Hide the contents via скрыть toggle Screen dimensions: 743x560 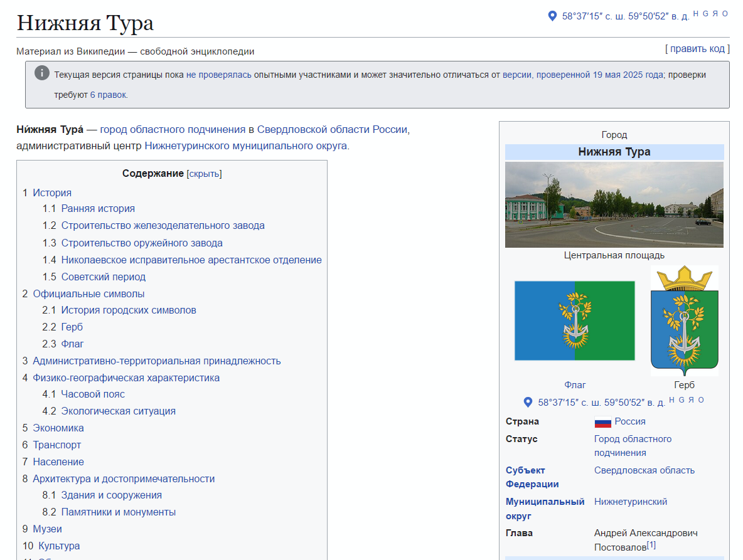click(204, 174)
